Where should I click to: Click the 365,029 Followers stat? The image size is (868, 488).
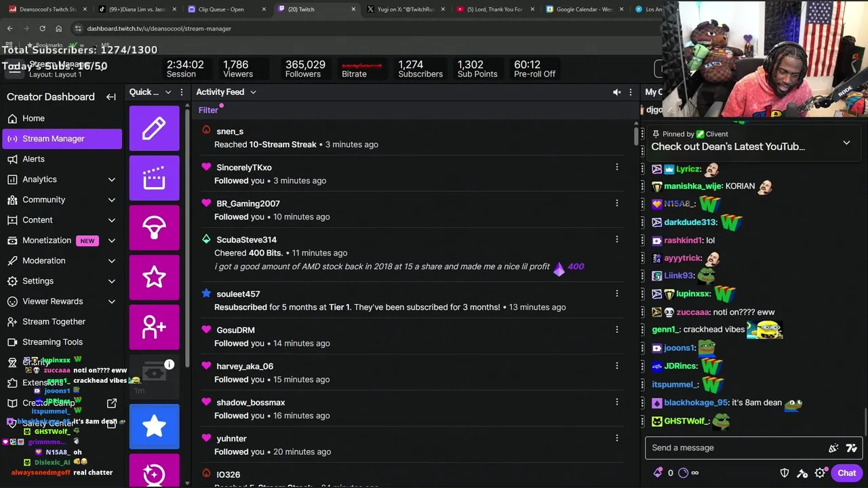coord(304,68)
